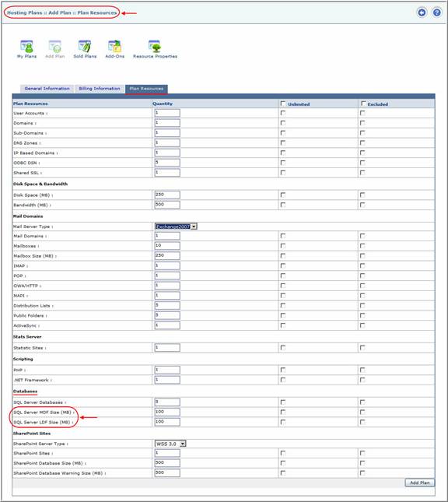Click the MAPI quantity field
Image resolution: width=448 pixels, height=502 pixels.
click(167, 296)
